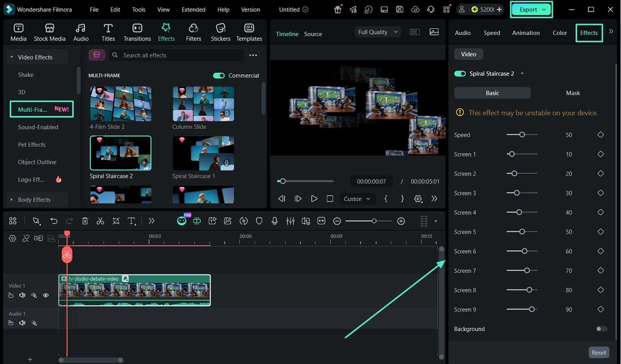Adjust the Screen 3 slider
This screenshot has width=621, height=364.
522,193
